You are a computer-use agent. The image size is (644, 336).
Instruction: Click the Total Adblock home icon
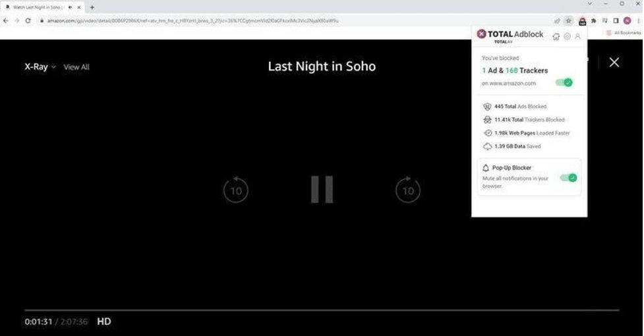click(x=556, y=36)
